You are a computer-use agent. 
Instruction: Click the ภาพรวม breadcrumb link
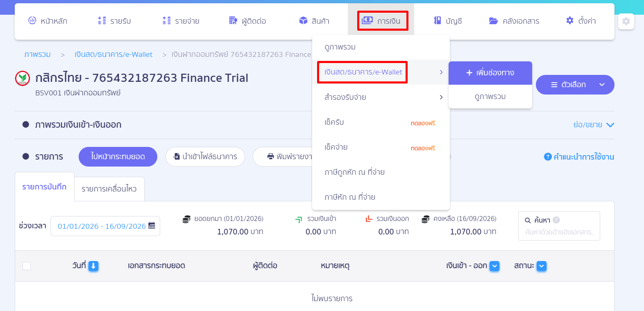(x=37, y=54)
